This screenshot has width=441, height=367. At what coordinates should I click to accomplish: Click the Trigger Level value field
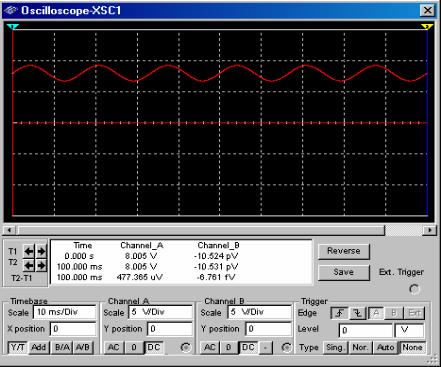(x=366, y=330)
